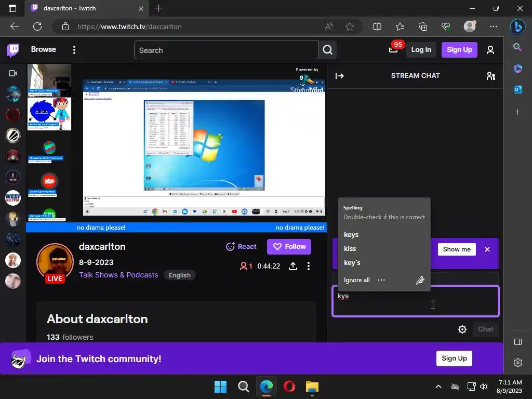Click the Twitch logo home icon

click(13, 50)
